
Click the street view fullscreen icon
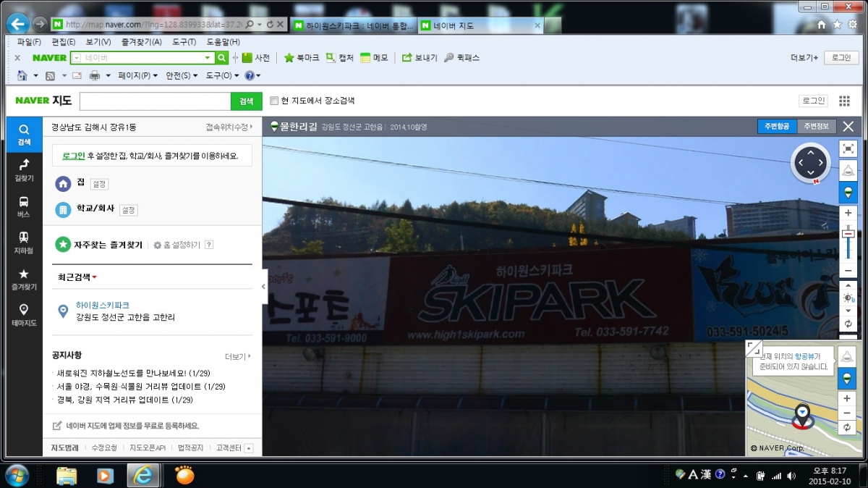(x=848, y=148)
